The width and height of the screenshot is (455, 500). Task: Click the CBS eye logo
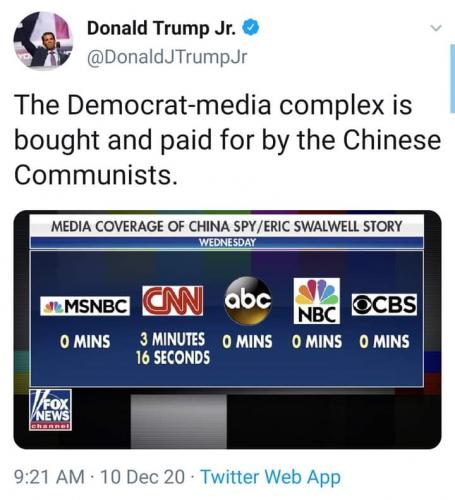pos(384,304)
